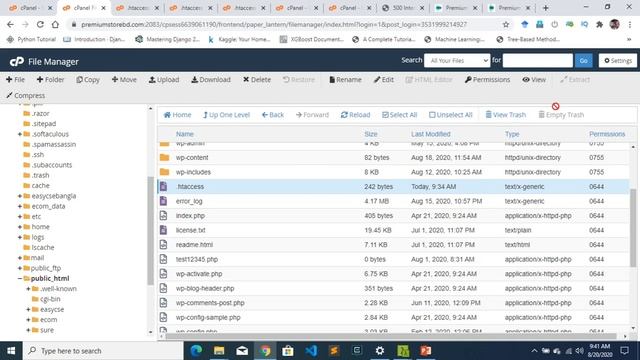Expand the etc tree folder

click(x=20, y=216)
